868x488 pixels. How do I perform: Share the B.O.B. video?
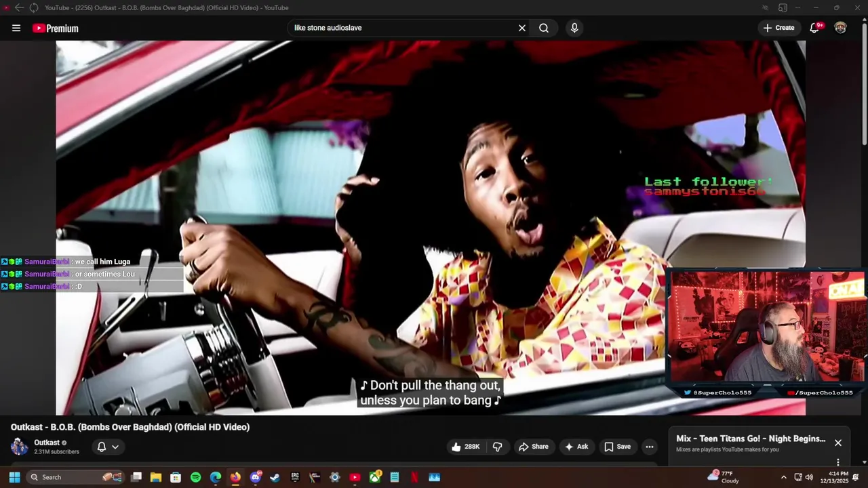pos(533,447)
